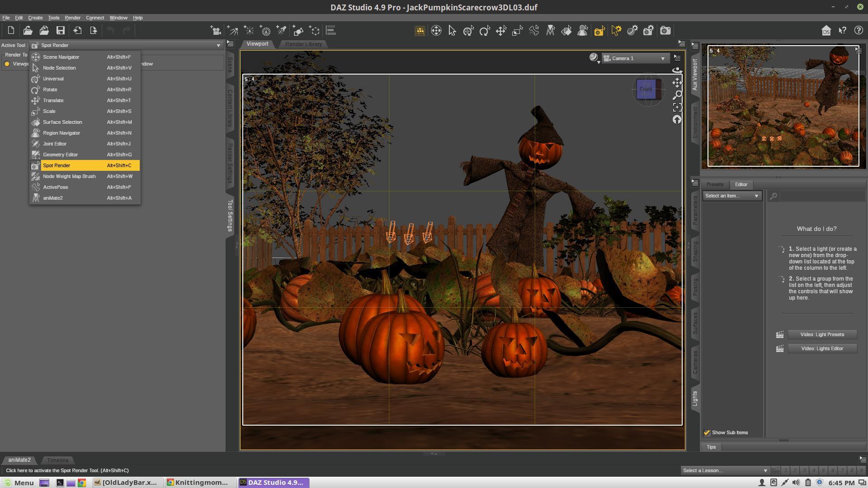Choose Geometry Editor from the tool list

click(60, 155)
